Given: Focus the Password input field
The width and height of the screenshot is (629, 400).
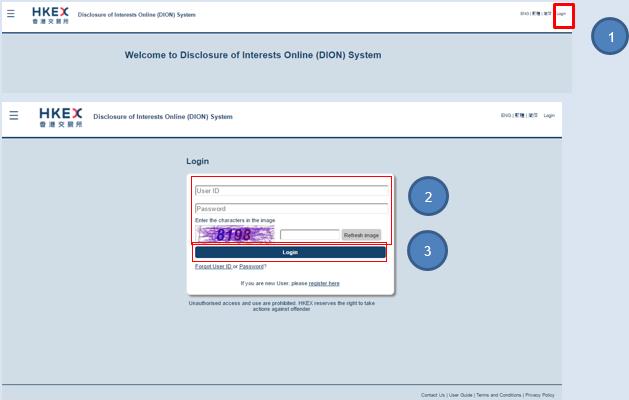Looking at the screenshot, I should pos(290,208).
